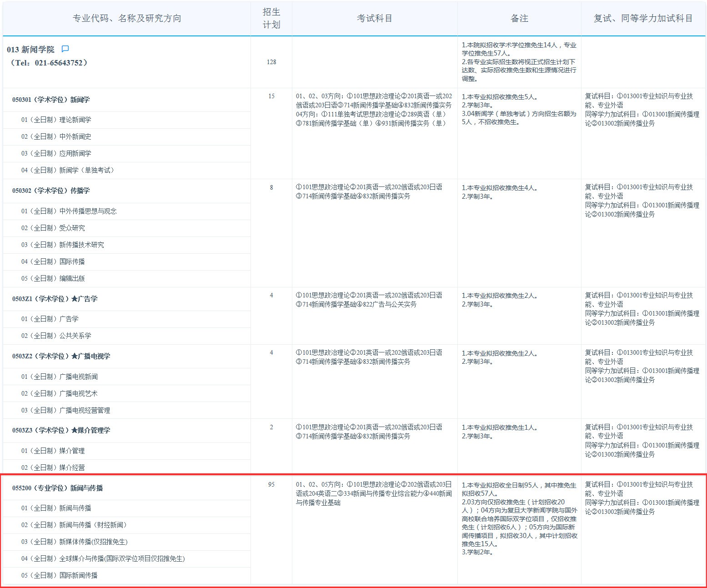The image size is (707, 588).
Task: Click the 招生计划 column header
Action: [x=271, y=19]
